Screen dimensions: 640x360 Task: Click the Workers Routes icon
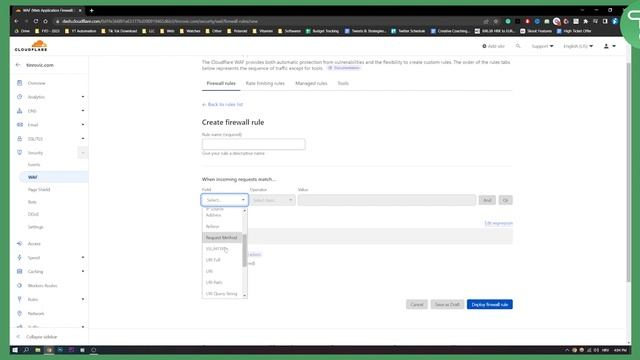[x=20, y=285]
